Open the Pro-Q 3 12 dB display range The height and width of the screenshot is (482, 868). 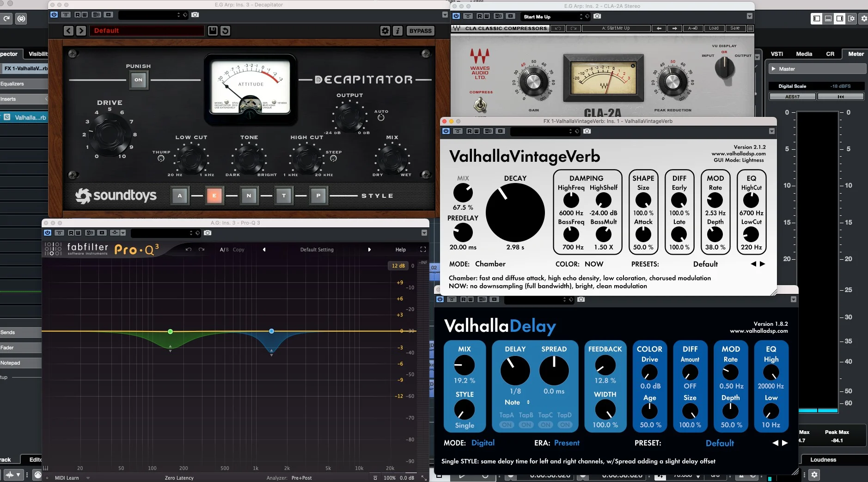tap(398, 266)
